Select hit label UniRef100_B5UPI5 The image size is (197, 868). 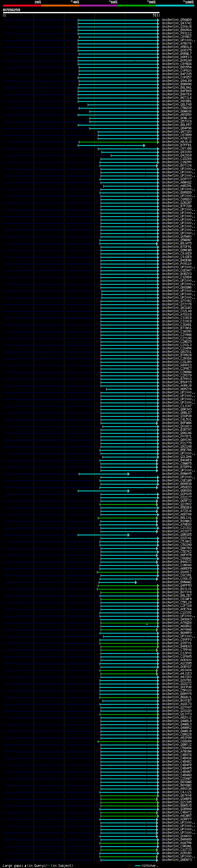point(177,382)
